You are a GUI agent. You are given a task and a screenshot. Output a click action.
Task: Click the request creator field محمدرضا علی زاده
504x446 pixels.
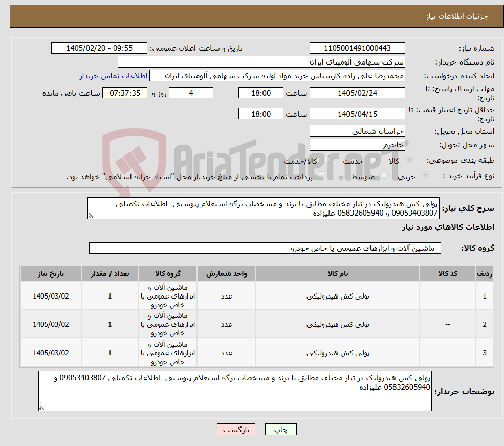277,76
